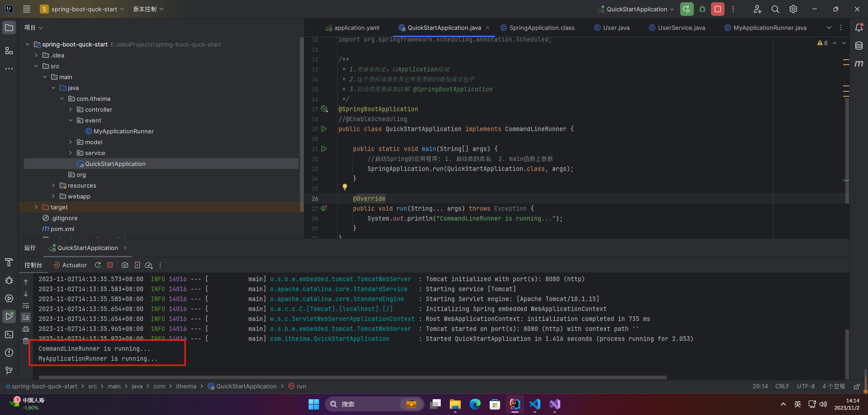Open profiler gauge icon in console toolbar
The width and height of the screenshot is (868, 415).
pyautogui.click(x=148, y=265)
